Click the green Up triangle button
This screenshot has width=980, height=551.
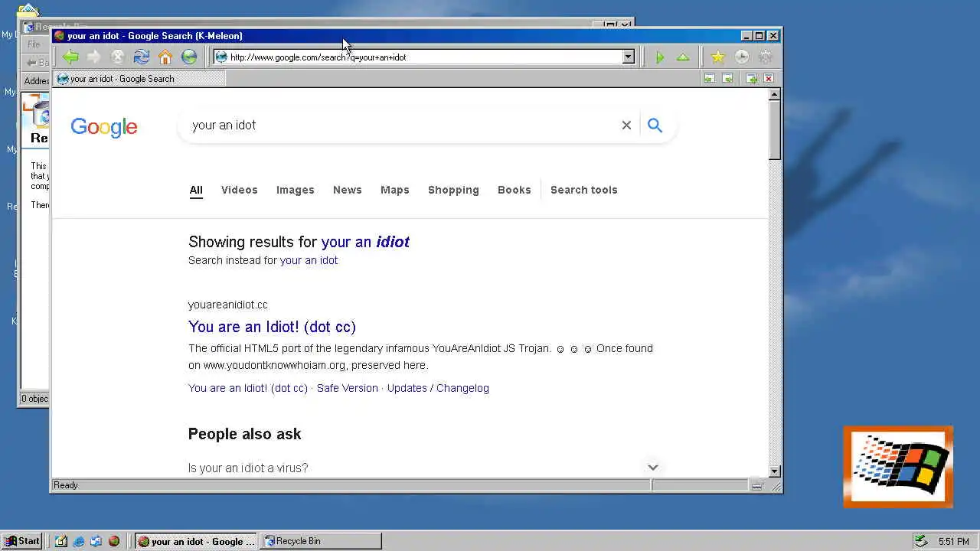tap(683, 57)
